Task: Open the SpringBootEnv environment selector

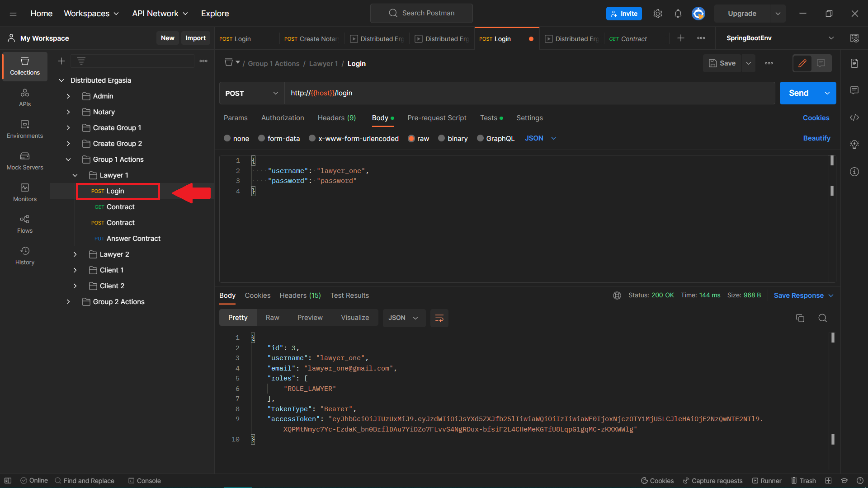Action: click(x=780, y=38)
